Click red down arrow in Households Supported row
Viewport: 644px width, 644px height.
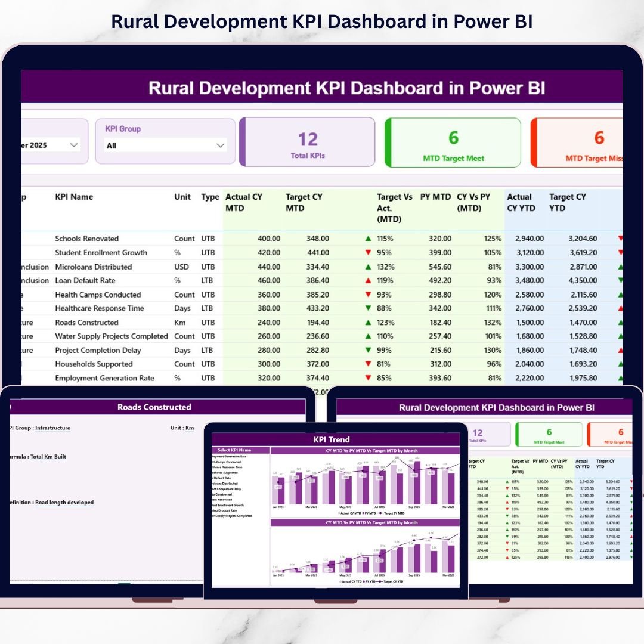click(x=368, y=364)
